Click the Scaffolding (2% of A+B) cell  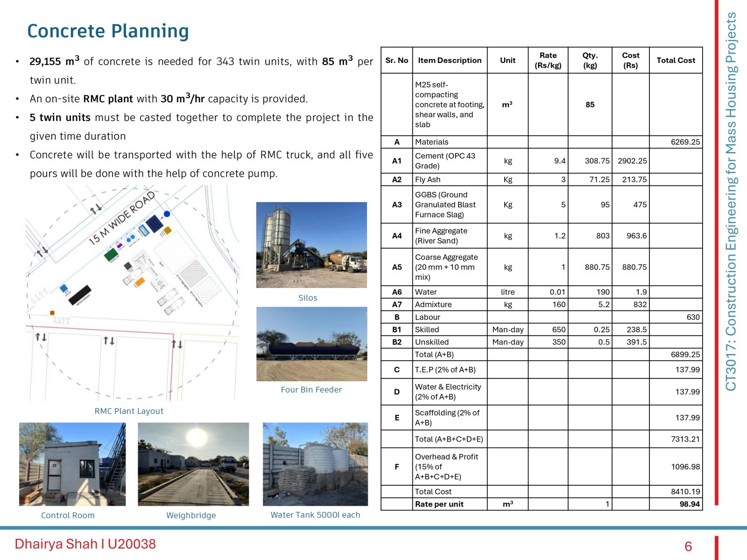coord(450,418)
